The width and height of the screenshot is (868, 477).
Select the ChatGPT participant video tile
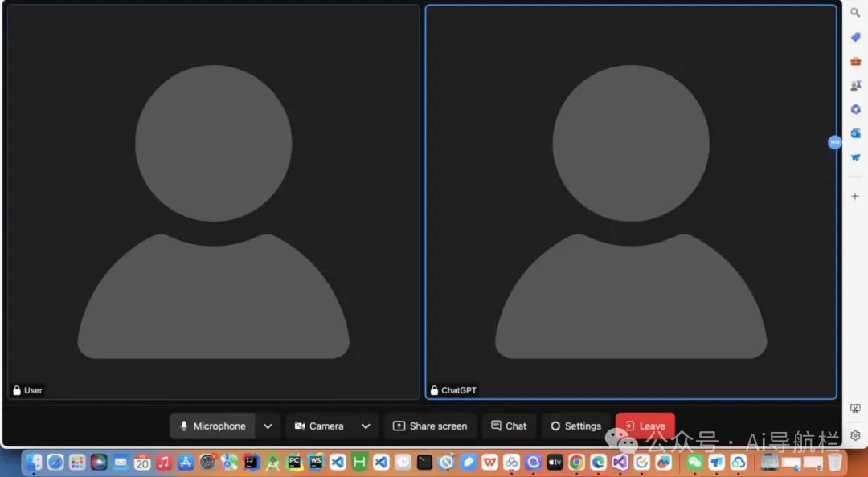coord(631,202)
